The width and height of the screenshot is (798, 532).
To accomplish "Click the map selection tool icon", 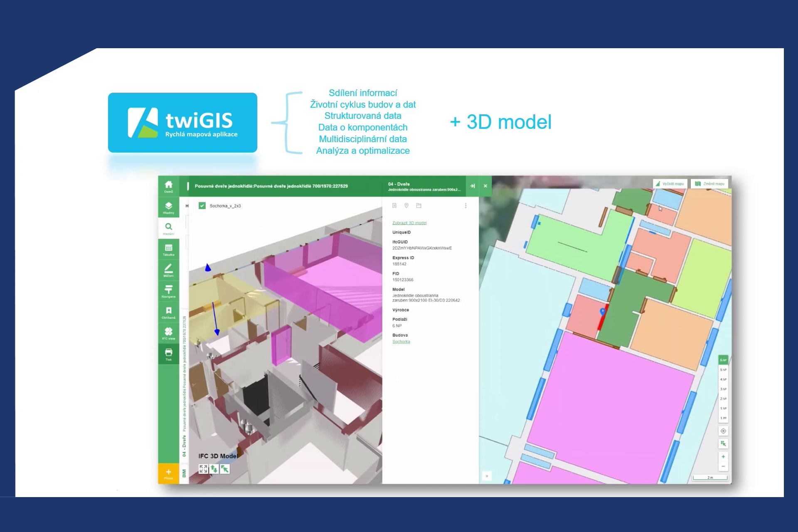I will coord(723,444).
